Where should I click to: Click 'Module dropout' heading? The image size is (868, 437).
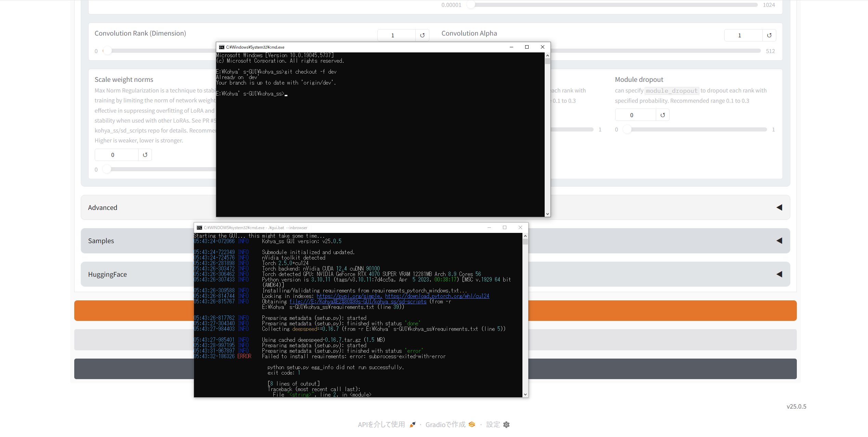639,79
